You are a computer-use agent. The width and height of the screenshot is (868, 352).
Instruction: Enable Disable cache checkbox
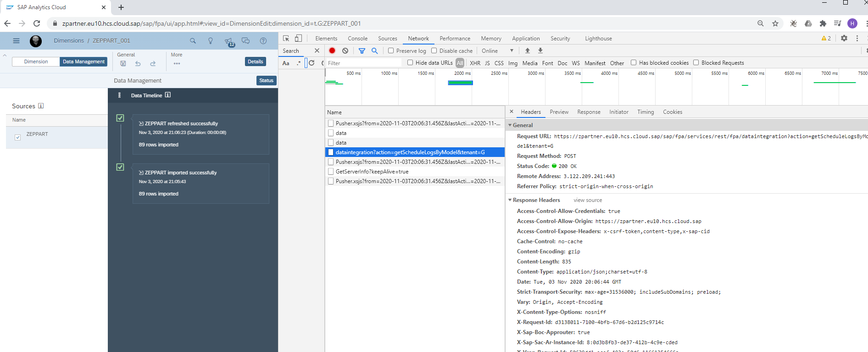[434, 50]
